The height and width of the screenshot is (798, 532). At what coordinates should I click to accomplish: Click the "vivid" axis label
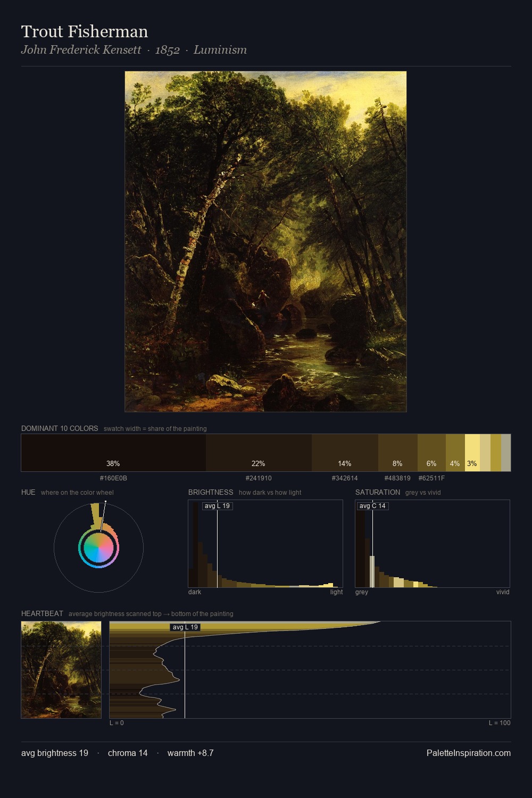point(503,592)
